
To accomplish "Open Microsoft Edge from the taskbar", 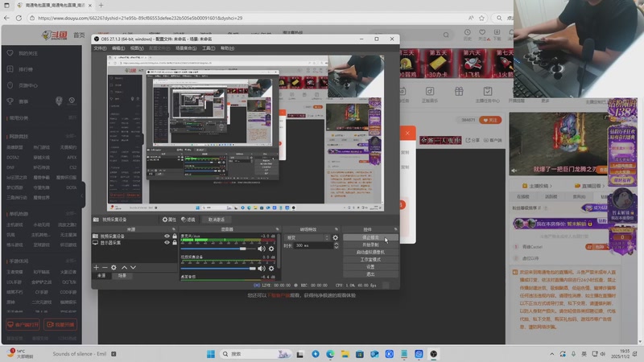I will tap(330, 354).
